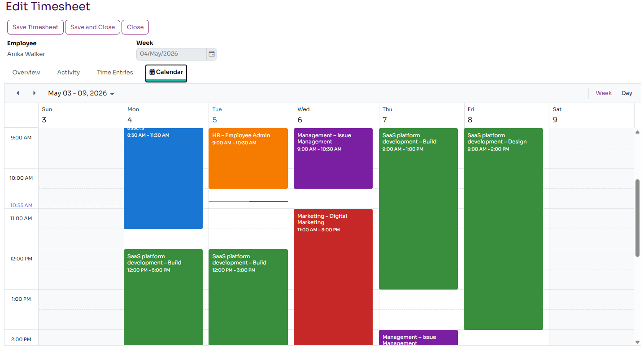Switch to the Overview tab
This screenshot has width=644, height=355.
pyautogui.click(x=26, y=72)
